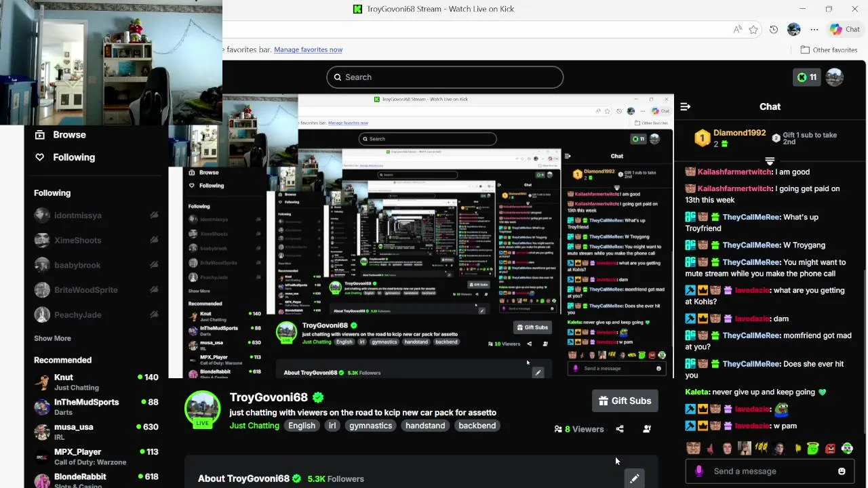The width and height of the screenshot is (868, 488).
Task: Toggle offline icon beside BriteWoodSprite
Action: pyautogui.click(x=154, y=289)
